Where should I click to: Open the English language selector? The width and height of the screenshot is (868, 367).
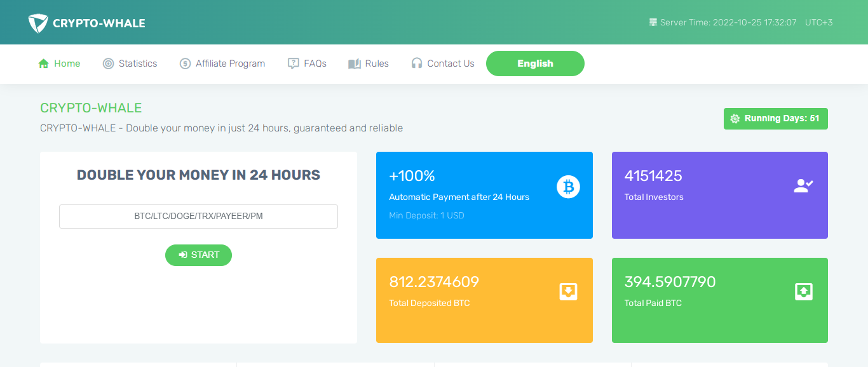[535, 63]
